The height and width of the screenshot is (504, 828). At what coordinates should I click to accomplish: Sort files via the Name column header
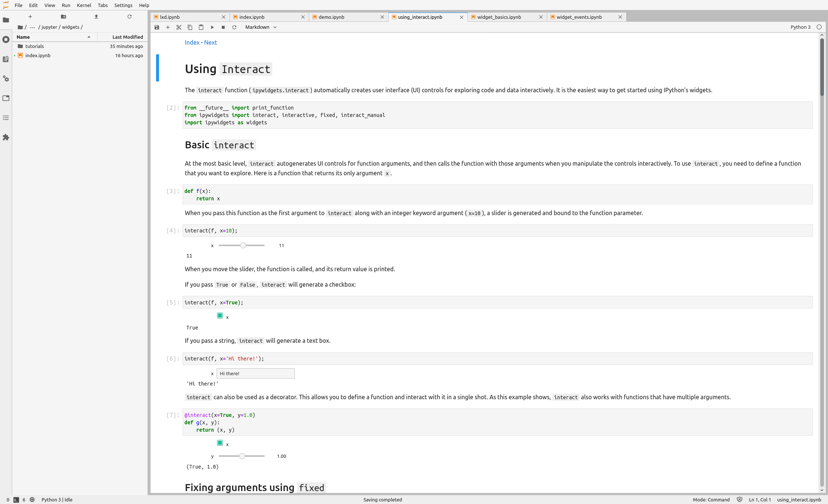23,37
